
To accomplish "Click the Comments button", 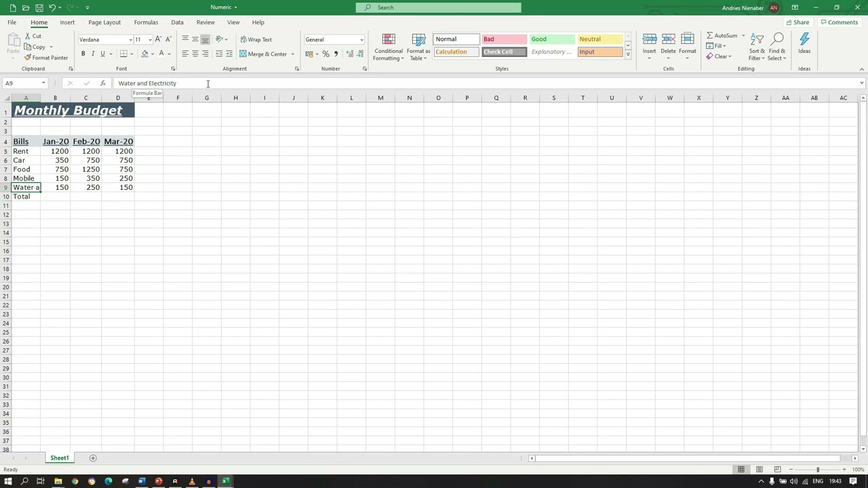I will click(x=839, y=22).
